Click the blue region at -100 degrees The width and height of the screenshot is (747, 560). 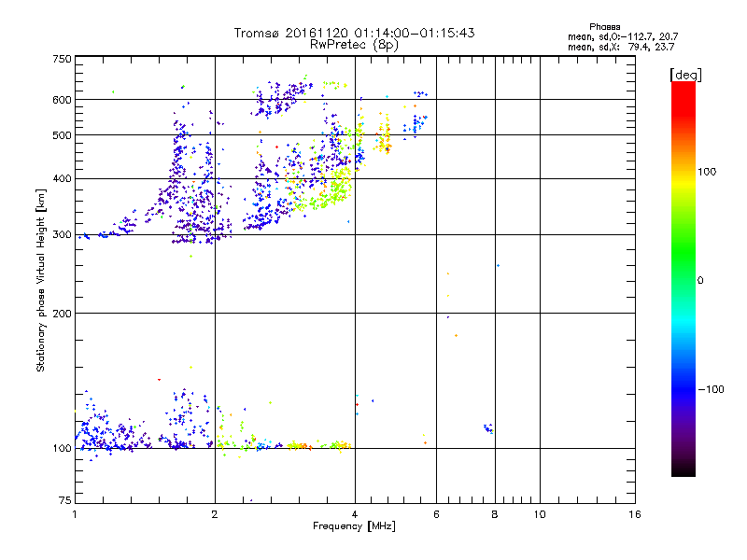coord(684,389)
